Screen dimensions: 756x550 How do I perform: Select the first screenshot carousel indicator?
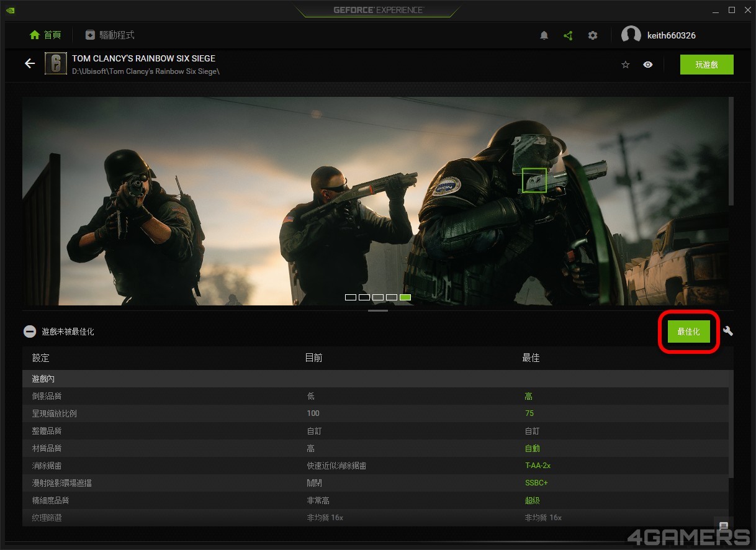click(351, 297)
